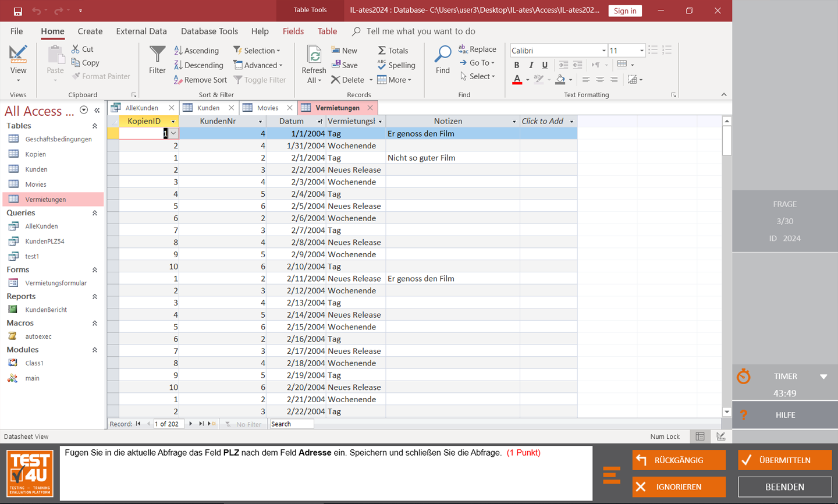Screen dimensions: 838x504
Task: Click the datasheet vertical scrollbar thumb
Action: [x=727, y=140]
